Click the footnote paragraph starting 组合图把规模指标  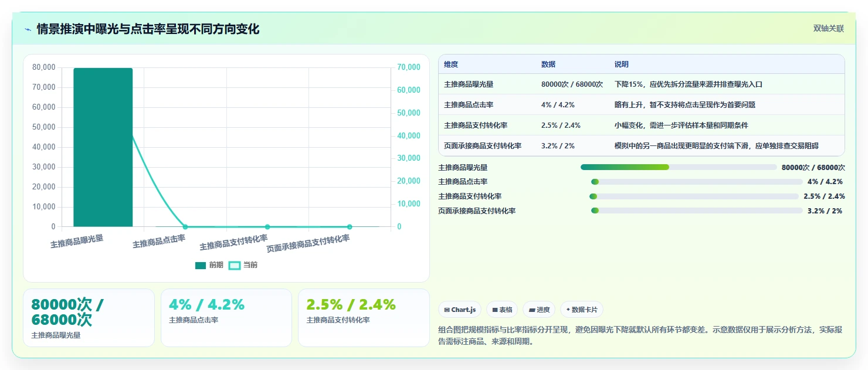(640, 336)
